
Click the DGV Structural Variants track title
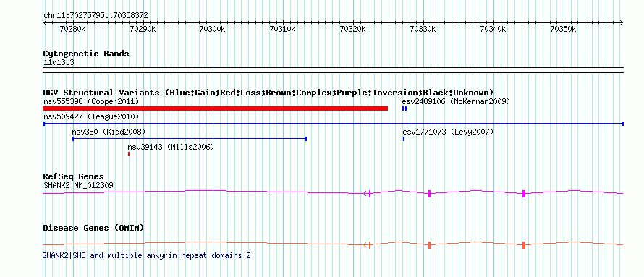(268, 93)
